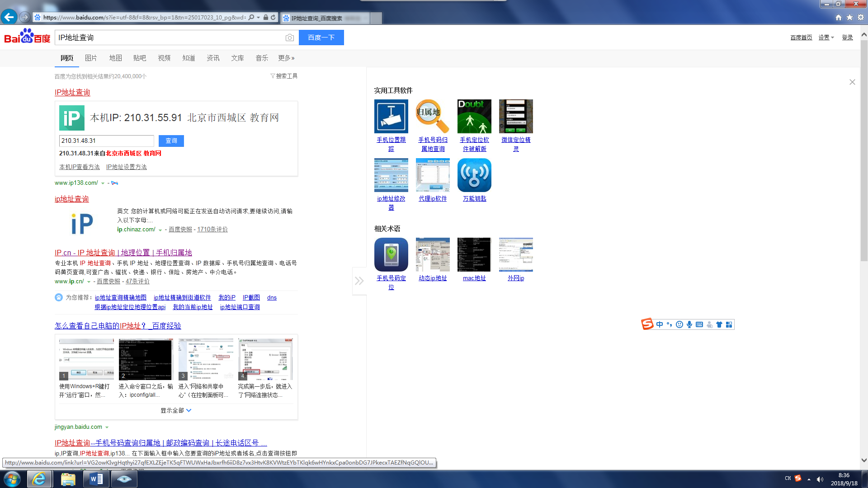Open the Sogou toolbox grid icon

[x=729, y=324]
